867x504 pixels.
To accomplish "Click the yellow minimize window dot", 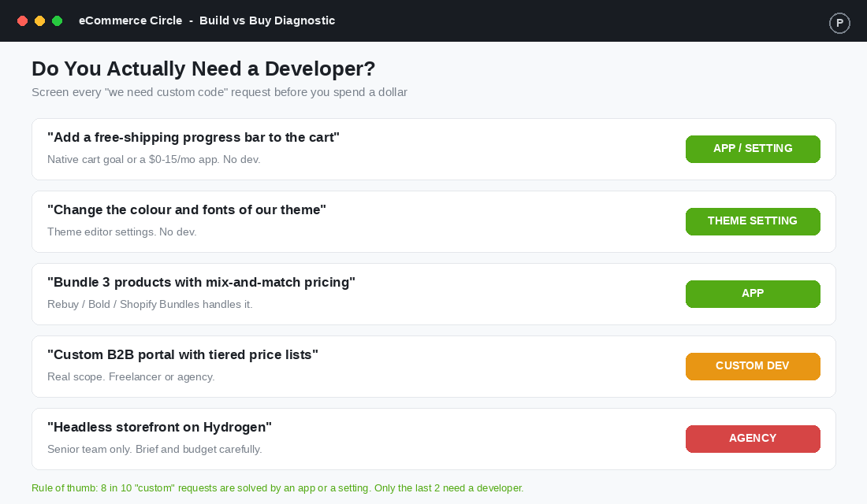I will pos(40,21).
